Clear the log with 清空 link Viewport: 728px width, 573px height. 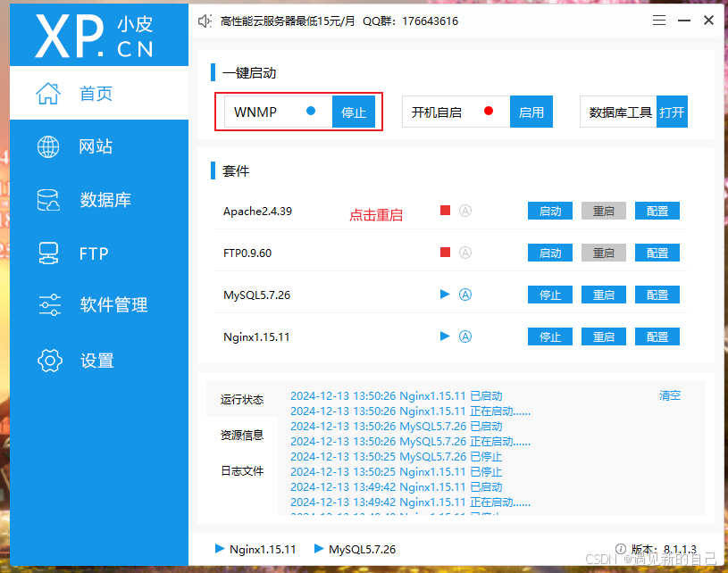coord(669,394)
